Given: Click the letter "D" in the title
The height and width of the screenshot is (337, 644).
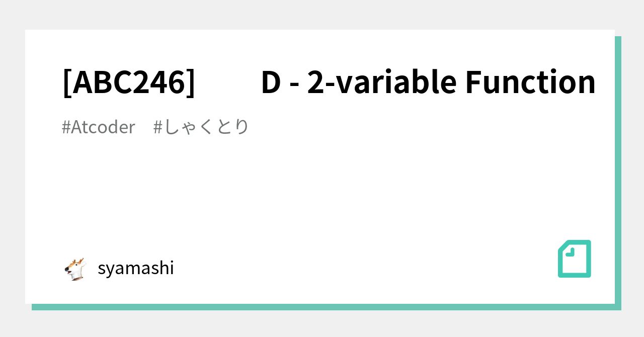Looking at the screenshot, I should click(271, 82).
